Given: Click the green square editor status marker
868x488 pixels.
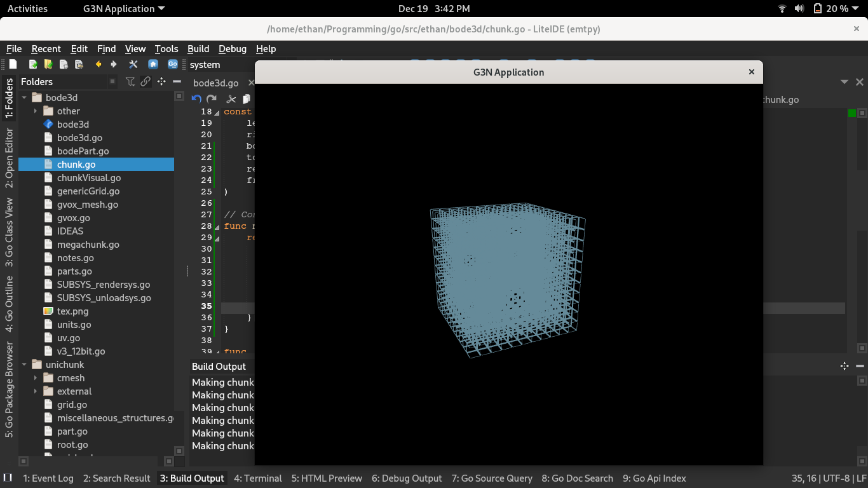Looking at the screenshot, I should 852,113.
